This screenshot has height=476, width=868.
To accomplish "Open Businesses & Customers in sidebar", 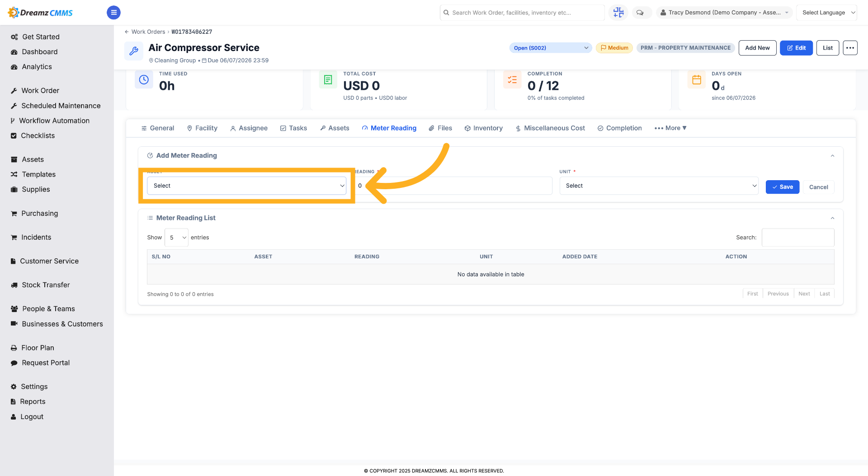I will pyautogui.click(x=57, y=324).
